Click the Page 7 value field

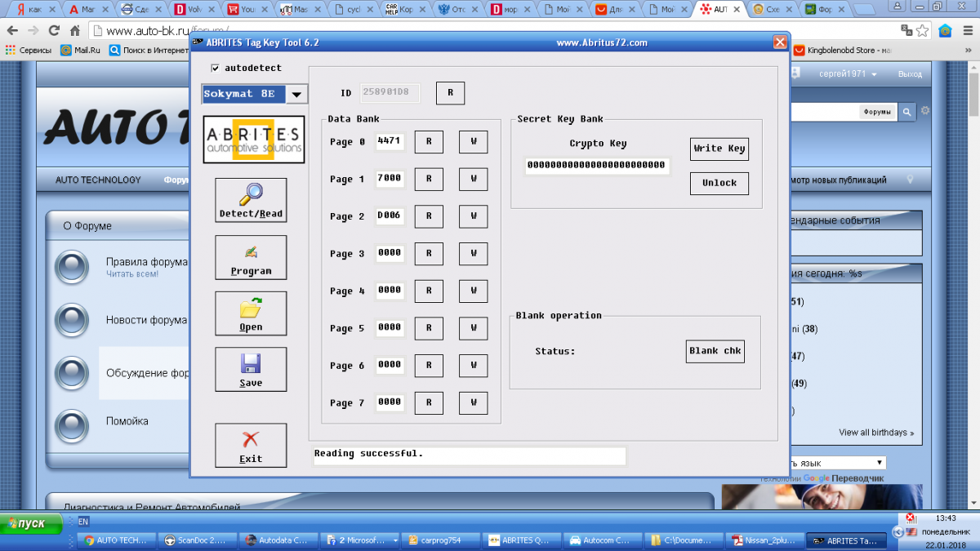point(390,402)
